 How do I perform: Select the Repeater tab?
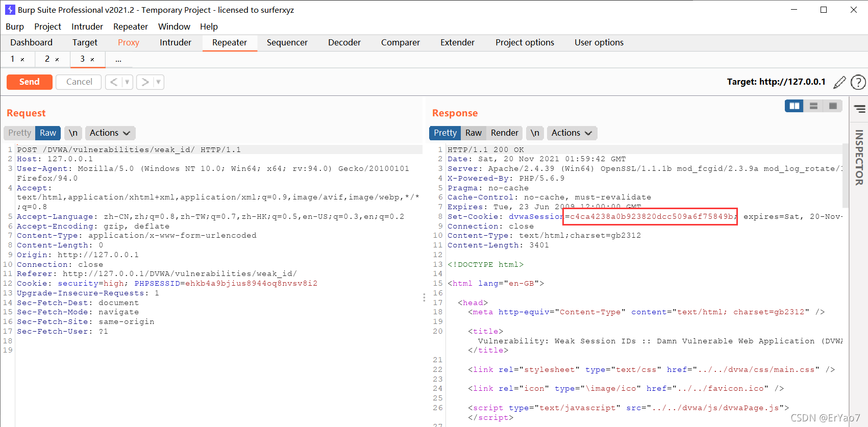pos(230,42)
